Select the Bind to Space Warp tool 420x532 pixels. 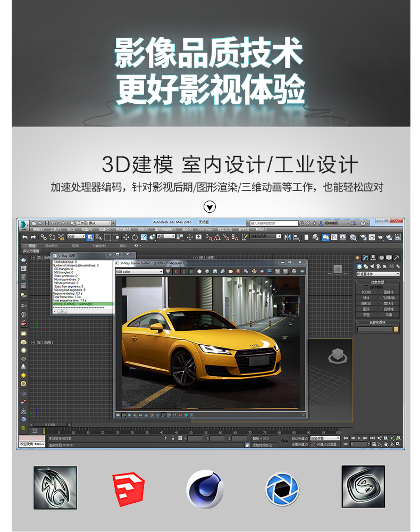pos(61,237)
